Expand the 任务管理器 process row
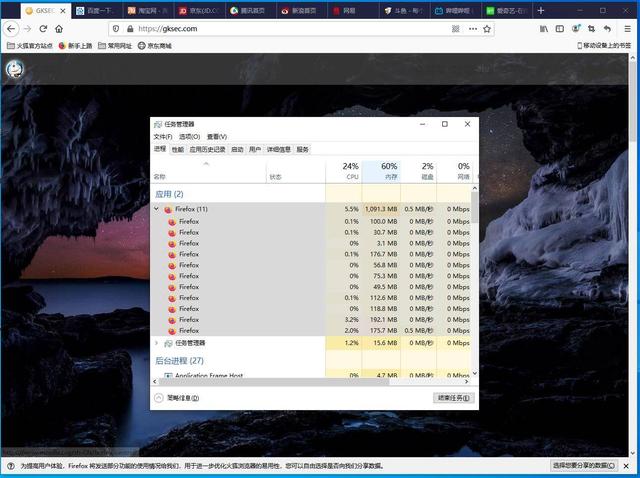 click(156, 343)
